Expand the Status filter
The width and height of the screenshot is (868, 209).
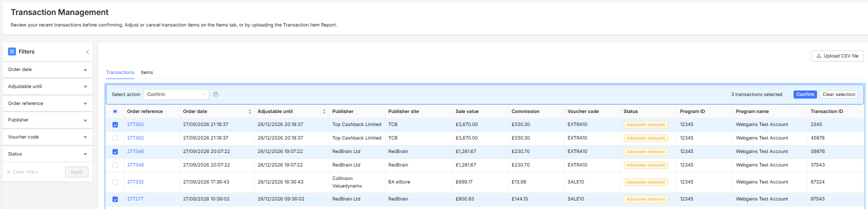tap(47, 154)
